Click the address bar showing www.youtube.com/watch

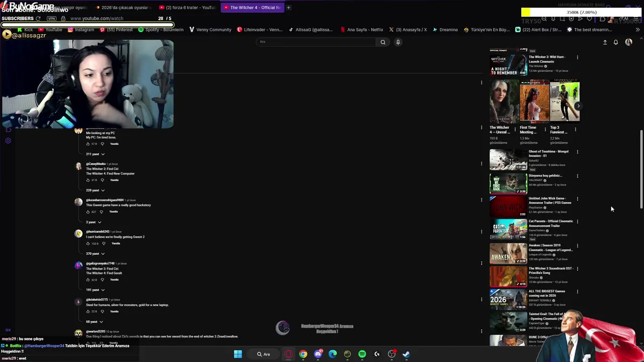tap(97, 19)
